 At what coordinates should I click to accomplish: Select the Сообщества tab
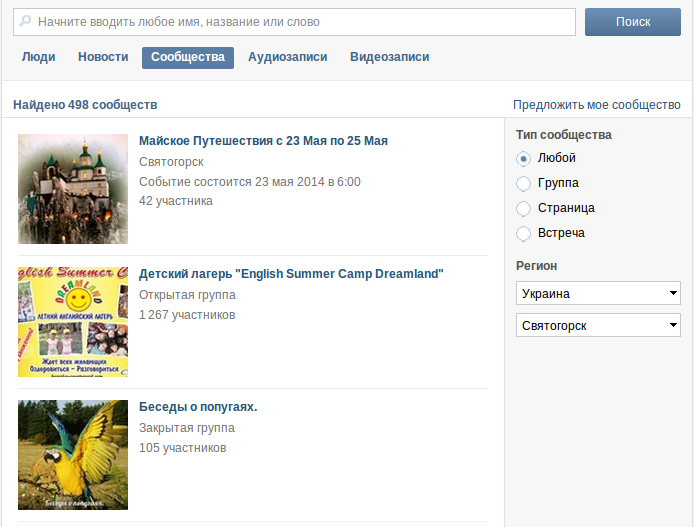[x=188, y=57]
